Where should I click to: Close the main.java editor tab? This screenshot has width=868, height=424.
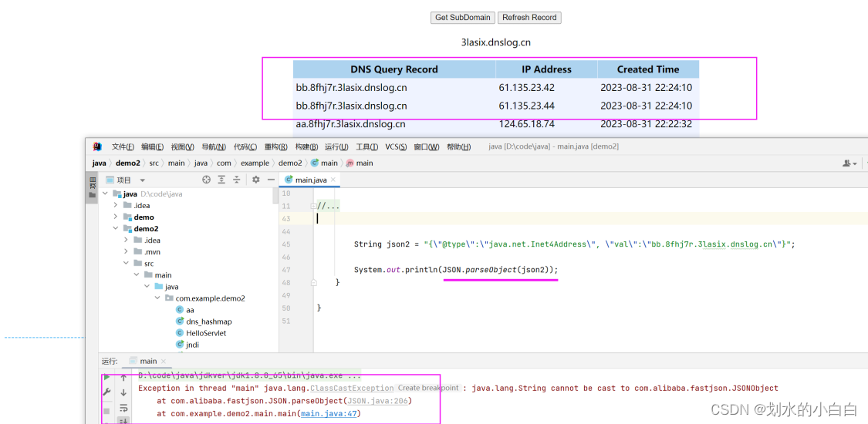tap(332, 180)
